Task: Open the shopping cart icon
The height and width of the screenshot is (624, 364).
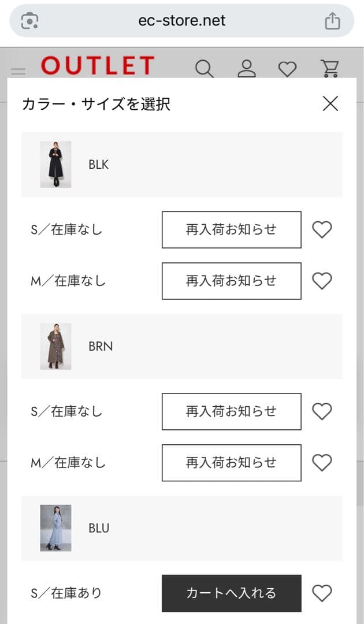Action: (330, 69)
